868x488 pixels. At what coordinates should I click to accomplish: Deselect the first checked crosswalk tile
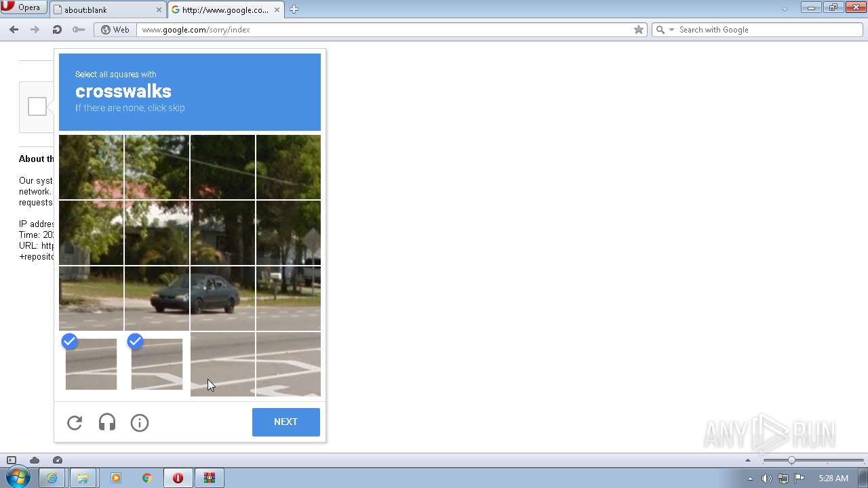pyautogui.click(x=91, y=364)
